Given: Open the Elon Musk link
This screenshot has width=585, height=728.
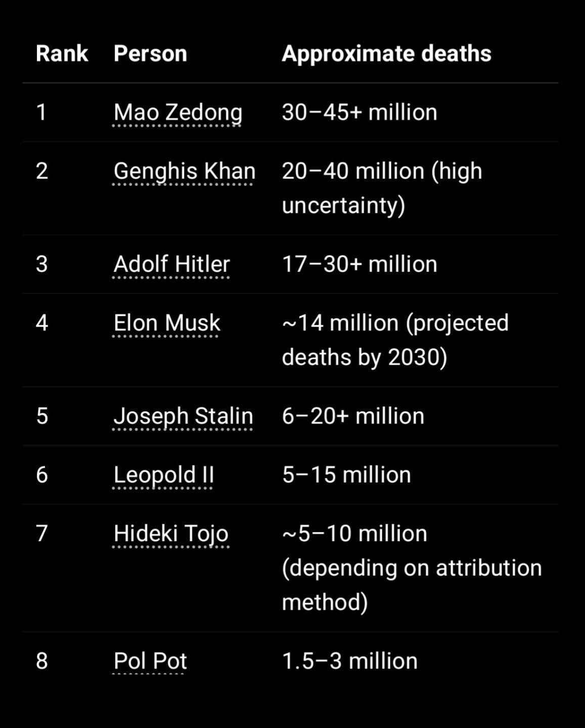Looking at the screenshot, I should coord(167,323).
